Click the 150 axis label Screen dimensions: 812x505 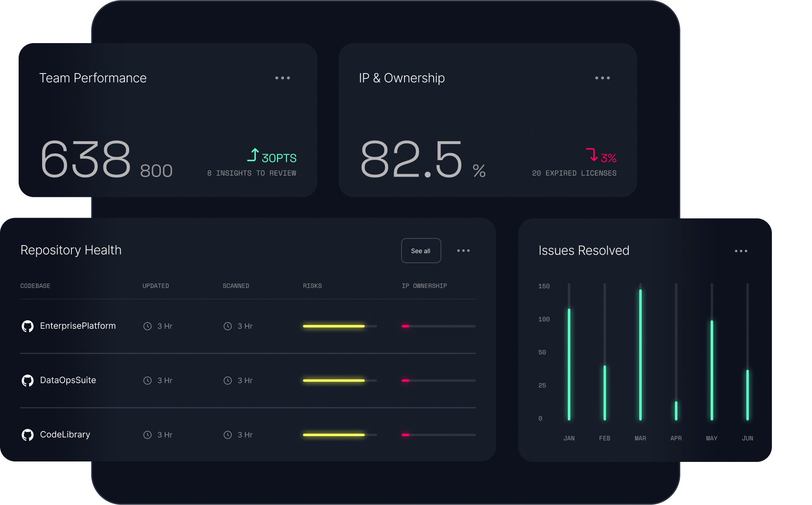click(x=544, y=287)
